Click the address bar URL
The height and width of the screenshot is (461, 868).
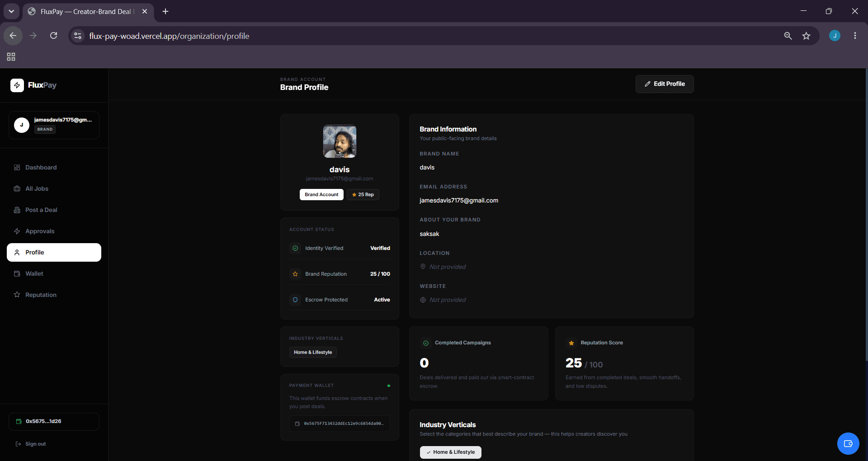169,36
